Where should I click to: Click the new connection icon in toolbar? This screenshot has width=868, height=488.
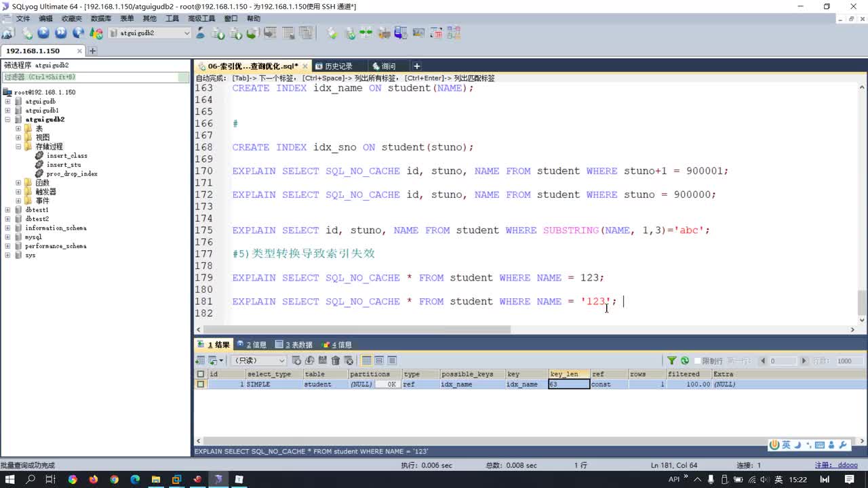(7, 33)
